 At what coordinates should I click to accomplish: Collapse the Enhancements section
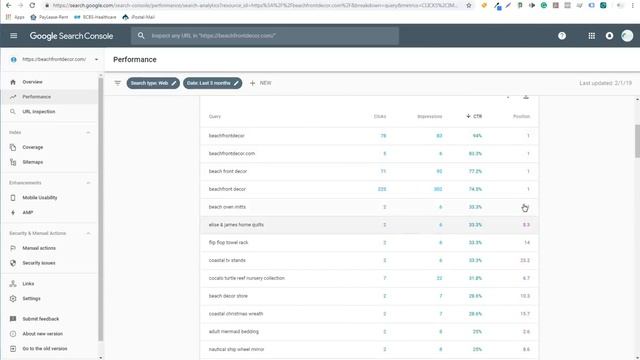(88, 183)
